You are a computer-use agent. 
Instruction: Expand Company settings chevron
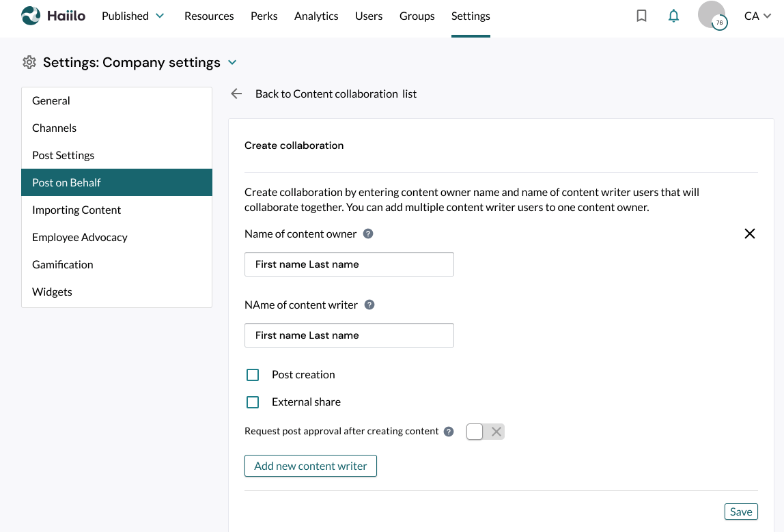tap(232, 63)
